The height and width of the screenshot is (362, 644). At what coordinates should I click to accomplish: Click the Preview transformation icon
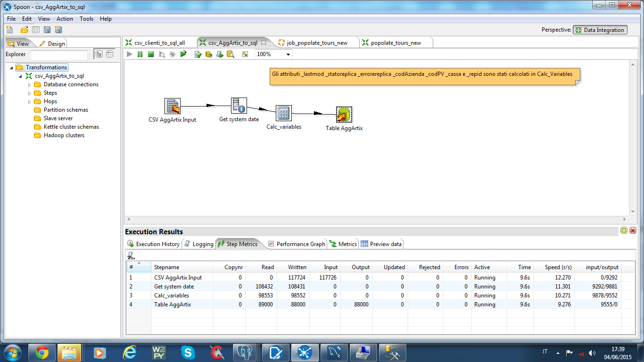pyautogui.click(x=162, y=54)
